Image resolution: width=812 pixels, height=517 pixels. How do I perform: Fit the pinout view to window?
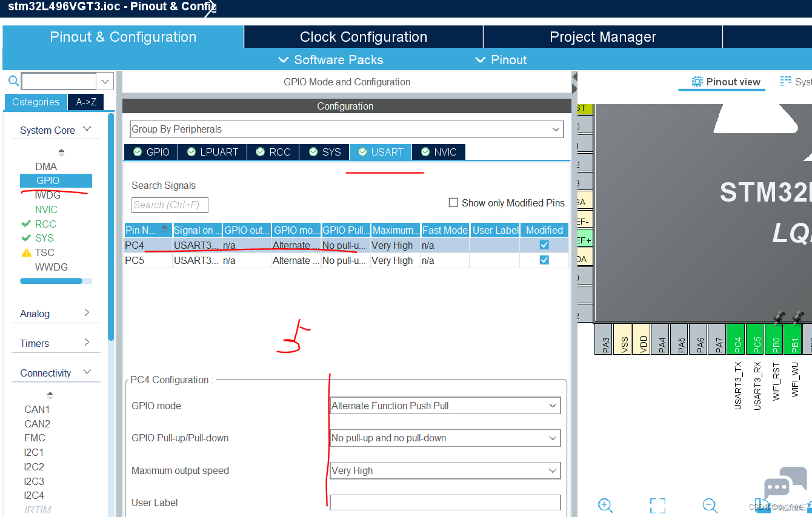pyautogui.click(x=657, y=505)
